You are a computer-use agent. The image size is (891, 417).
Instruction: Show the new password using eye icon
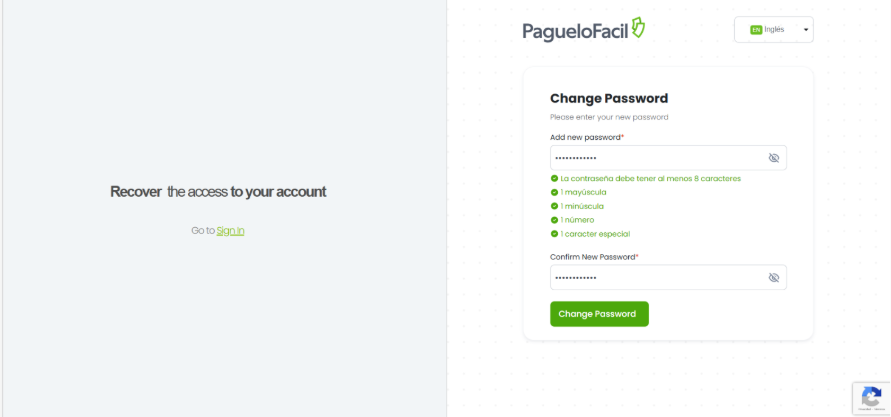click(x=773, y=158)
